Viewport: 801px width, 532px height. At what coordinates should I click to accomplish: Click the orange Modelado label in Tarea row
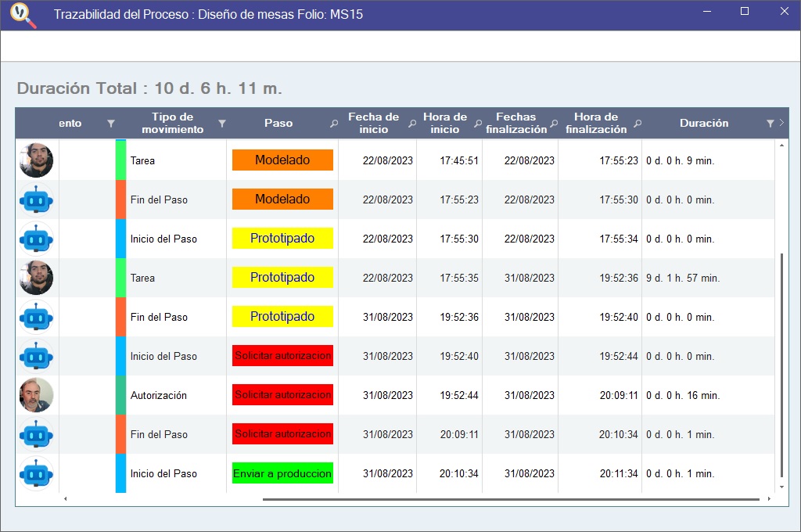282,160
